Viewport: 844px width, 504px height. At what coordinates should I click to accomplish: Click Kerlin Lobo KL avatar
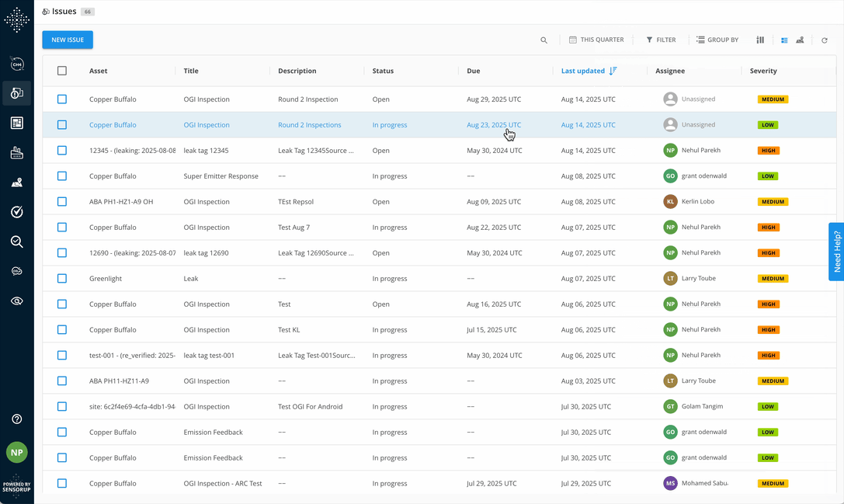click(670, 201)
